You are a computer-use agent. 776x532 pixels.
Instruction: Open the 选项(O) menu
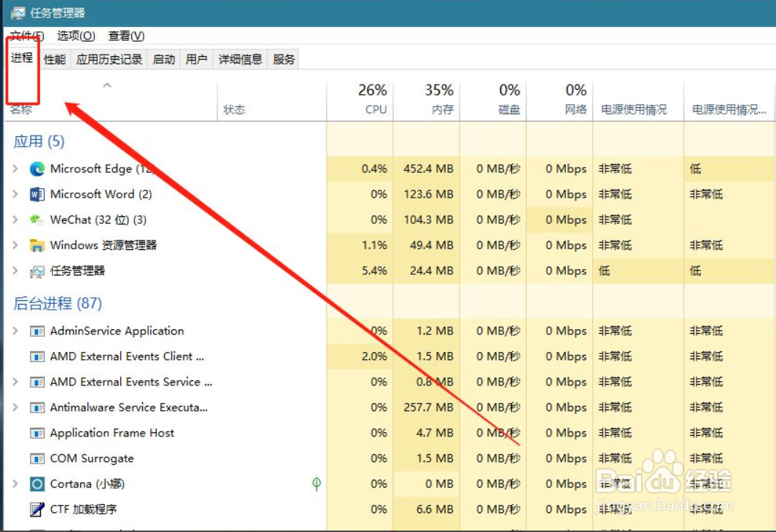tap(76, 36)
